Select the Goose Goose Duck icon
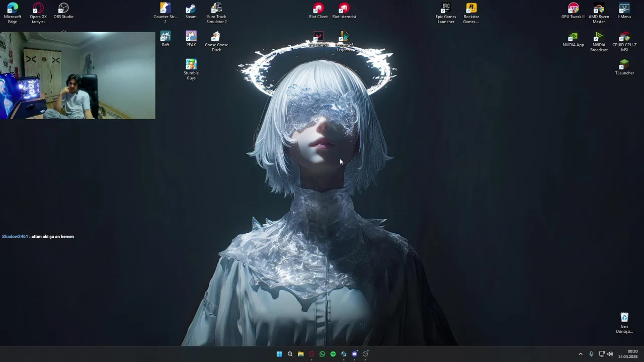This screenshot has height=362, width=644. click(x=216, y=41)
